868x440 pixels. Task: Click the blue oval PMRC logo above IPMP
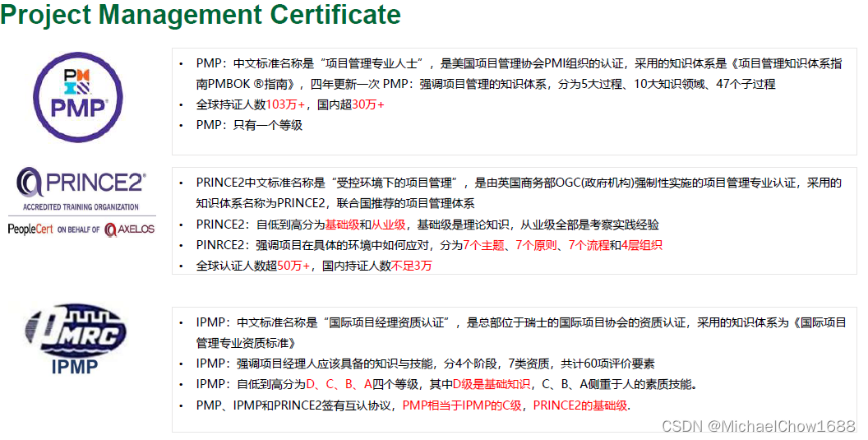pyautogui.click(x=75, y=331)
